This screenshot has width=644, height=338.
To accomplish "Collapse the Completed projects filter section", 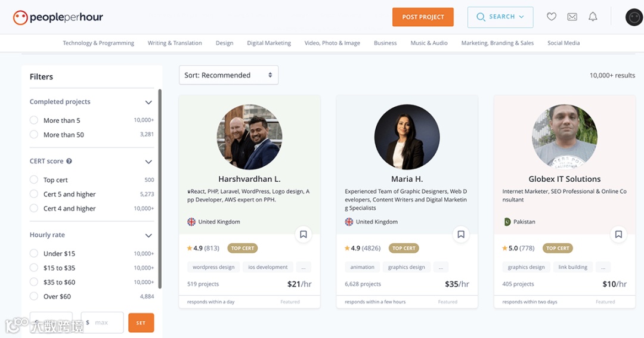I will (148, 103).
